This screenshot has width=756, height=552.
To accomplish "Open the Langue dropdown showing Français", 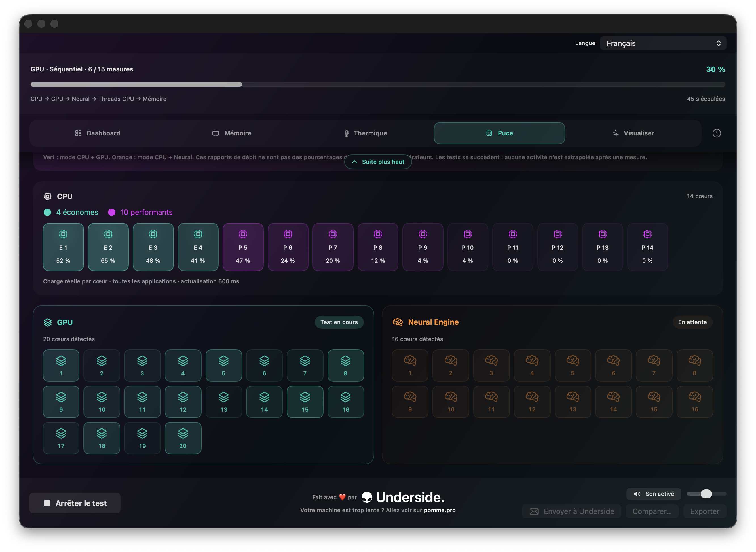I will (x=663, y=43).
